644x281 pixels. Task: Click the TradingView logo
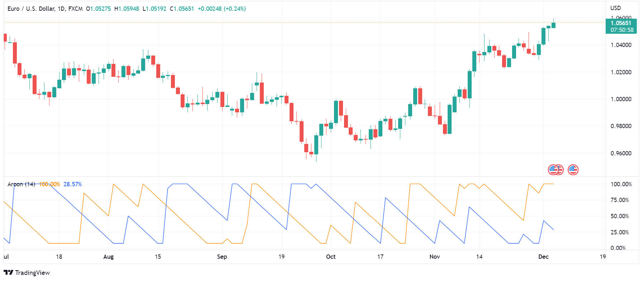click(27, 273)
